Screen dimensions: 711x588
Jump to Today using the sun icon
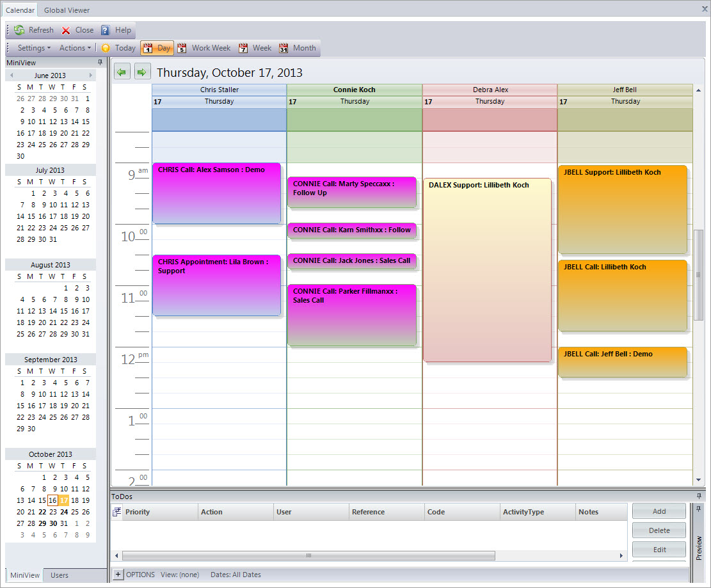click(x=106, y=48)
